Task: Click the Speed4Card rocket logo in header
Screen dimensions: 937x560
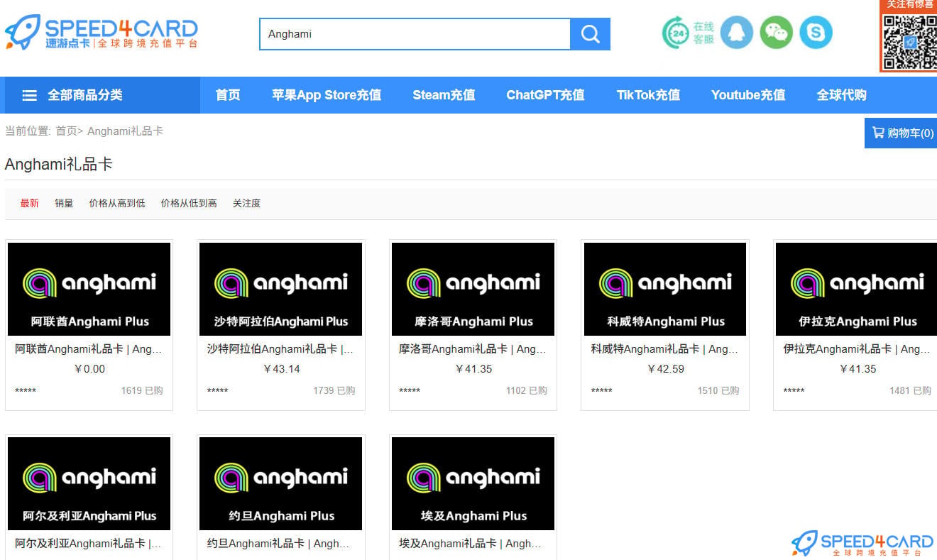Action: click(102, 33)
